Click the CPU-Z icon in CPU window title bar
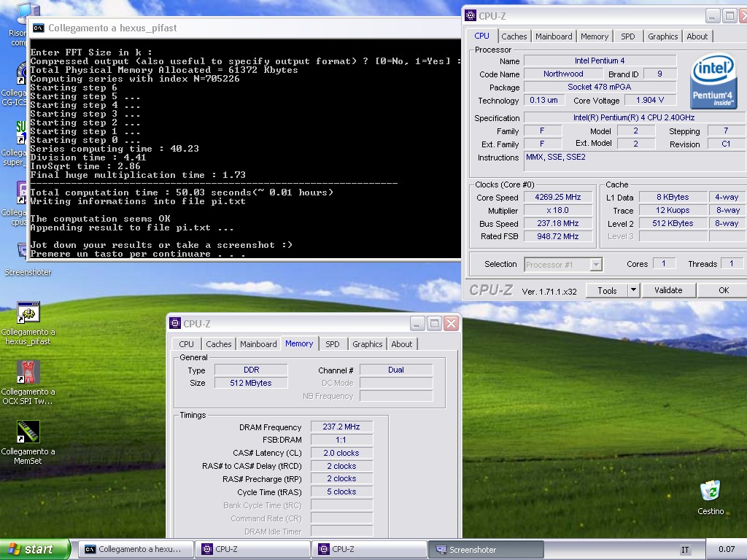The width and height of the screenshot is (747, 560). [x=471, y=16]
